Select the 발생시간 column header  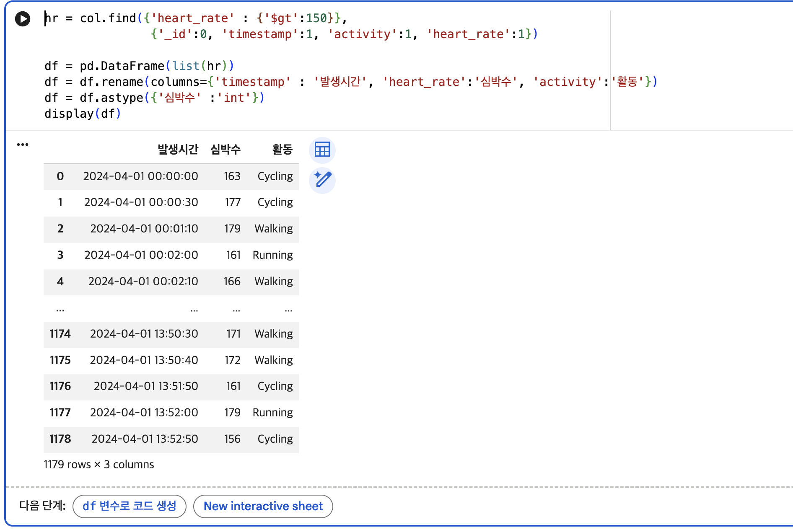pyautogui.click(x=178, y=150)
